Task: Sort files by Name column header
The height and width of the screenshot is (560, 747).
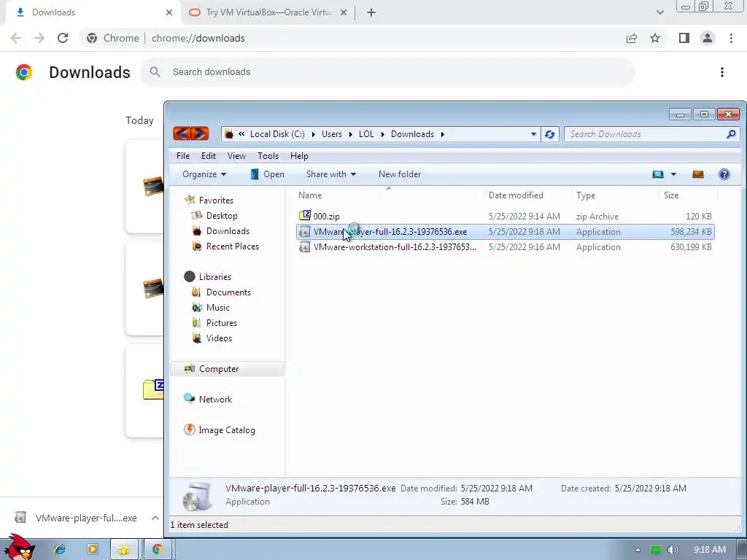Action: click(310, 195)
